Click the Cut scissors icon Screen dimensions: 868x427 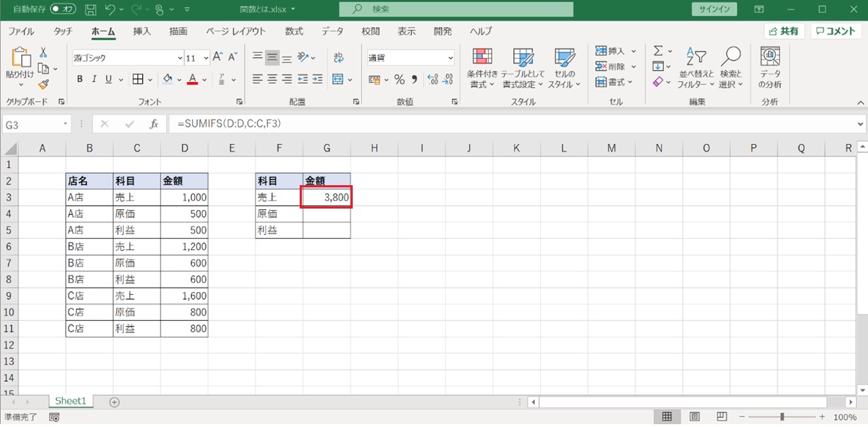[43, 53]
